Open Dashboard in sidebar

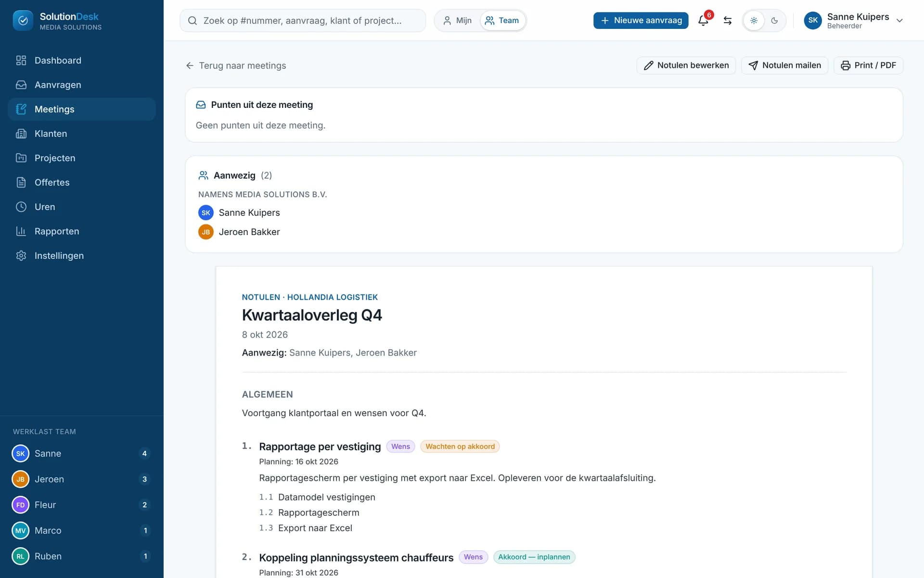click(82, 60)
